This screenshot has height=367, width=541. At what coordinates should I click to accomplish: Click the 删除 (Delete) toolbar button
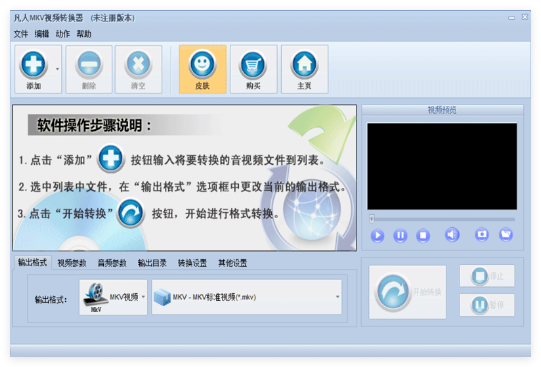[89, 69]
